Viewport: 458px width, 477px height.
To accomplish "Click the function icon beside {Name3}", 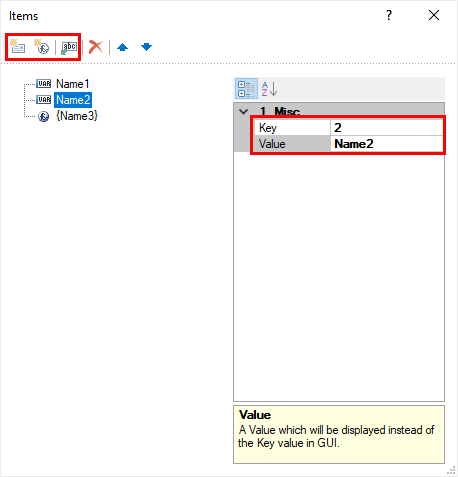I will pyautogui.click(x=43, y=117).
